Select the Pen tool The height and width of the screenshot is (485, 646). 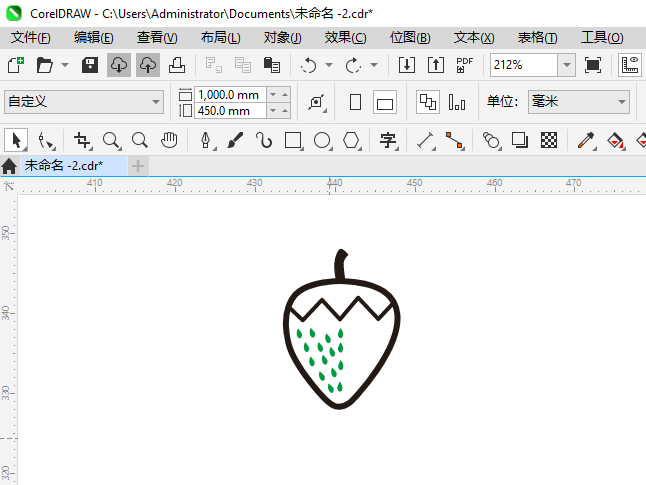point(206,141)
